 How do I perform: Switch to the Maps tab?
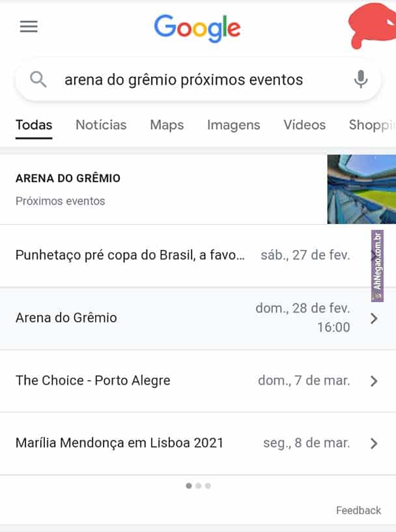click(167, 124)
